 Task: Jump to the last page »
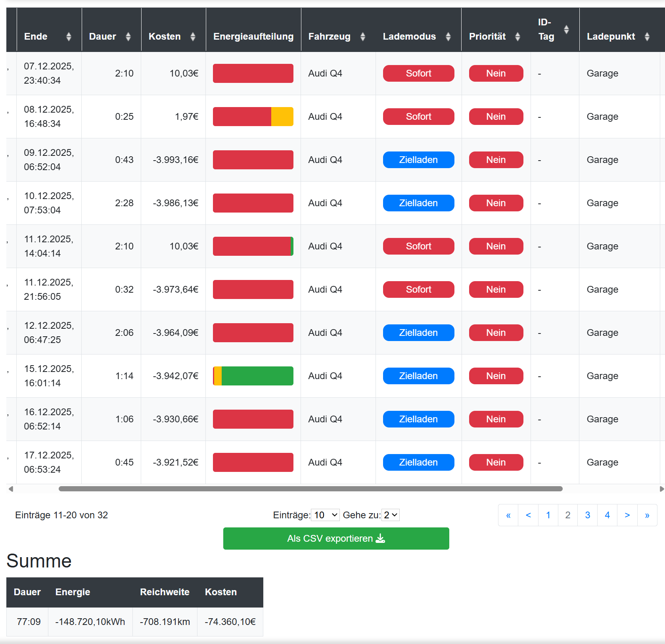click(647, 515)
